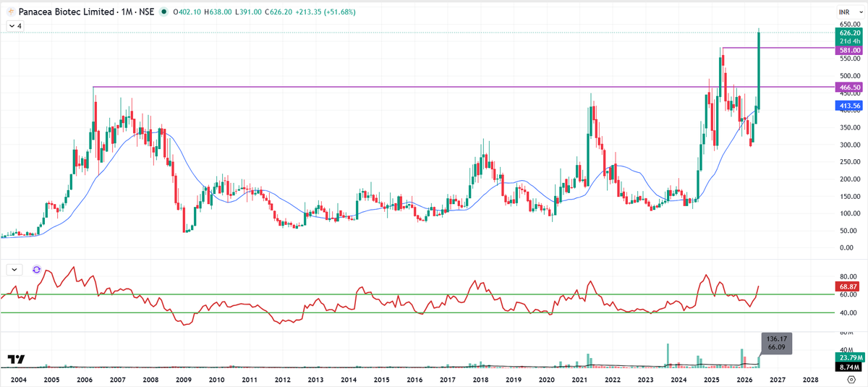Click the 2004 label on time axis
The width and height of the screenshot is (868, 387).
click(x=19, y=379)
